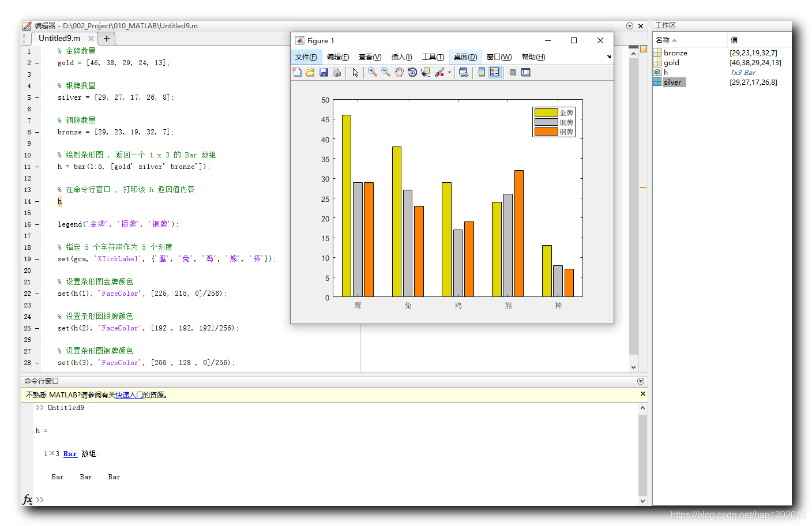
Task: Enable the Rotate 3D tool
Action: [x=412, y=72]
